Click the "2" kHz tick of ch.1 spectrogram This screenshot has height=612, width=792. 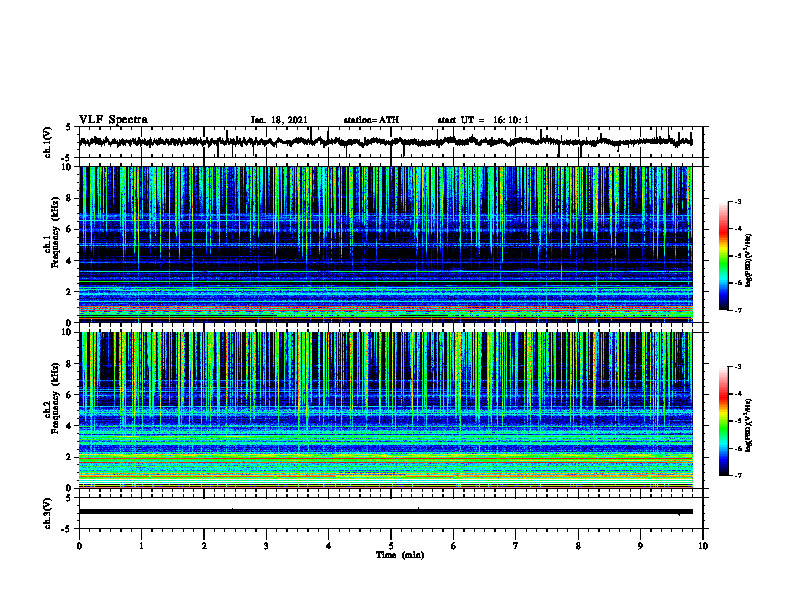tap(70, 292)
